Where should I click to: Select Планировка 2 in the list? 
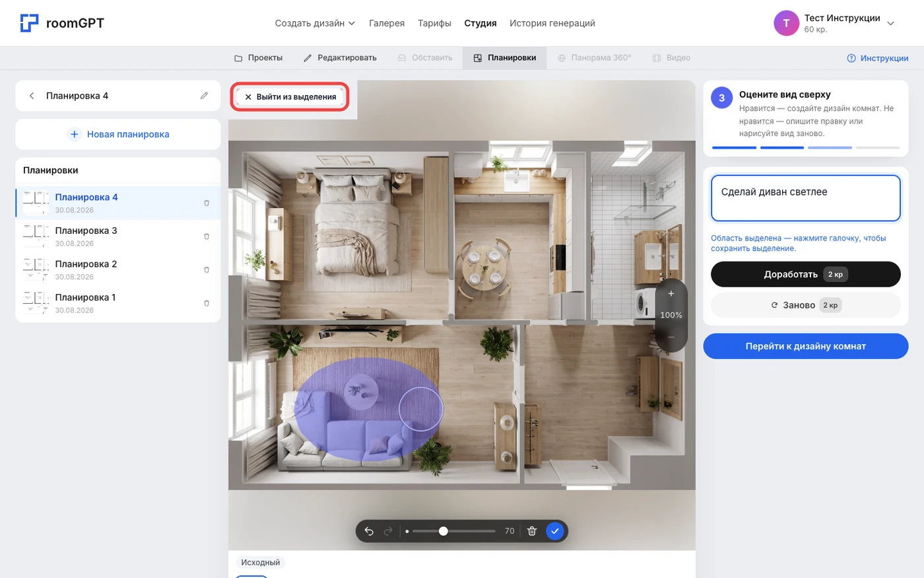(118, 270)
